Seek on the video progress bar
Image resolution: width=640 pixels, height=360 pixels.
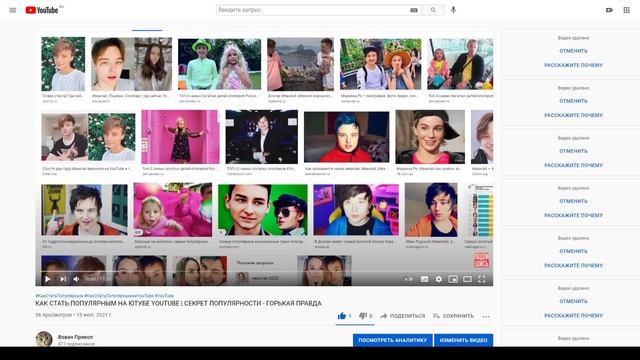point(264,271)
